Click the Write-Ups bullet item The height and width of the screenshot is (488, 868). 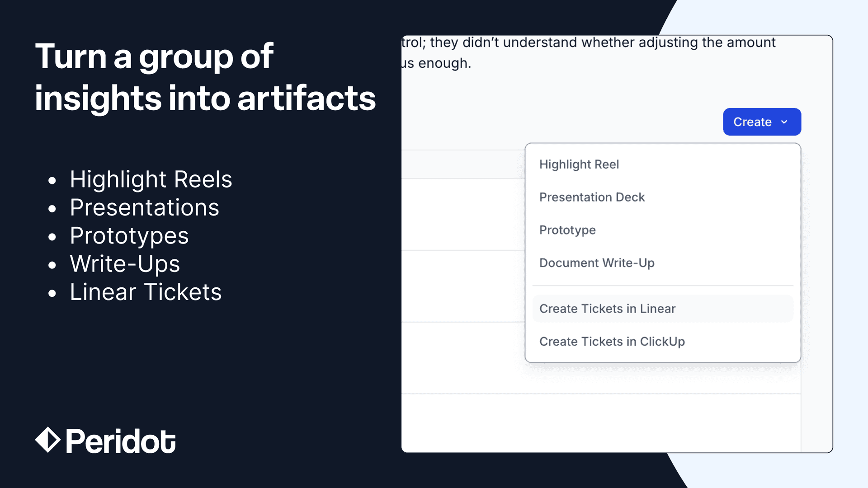pyautogui.click(x=125, y=264)
